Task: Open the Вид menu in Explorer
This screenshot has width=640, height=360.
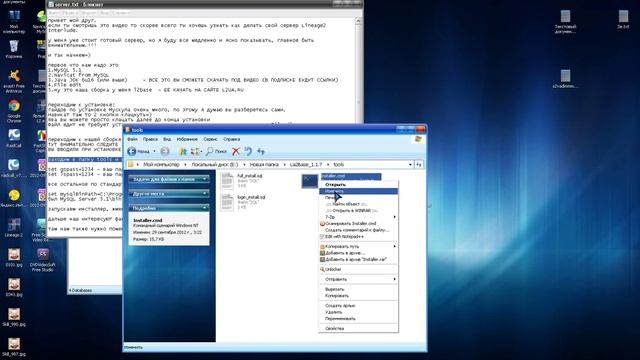Action: (x=167, y=139)
